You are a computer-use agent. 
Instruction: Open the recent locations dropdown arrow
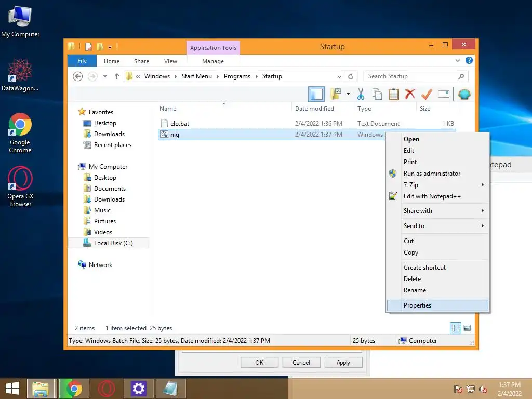coord(105,76)
